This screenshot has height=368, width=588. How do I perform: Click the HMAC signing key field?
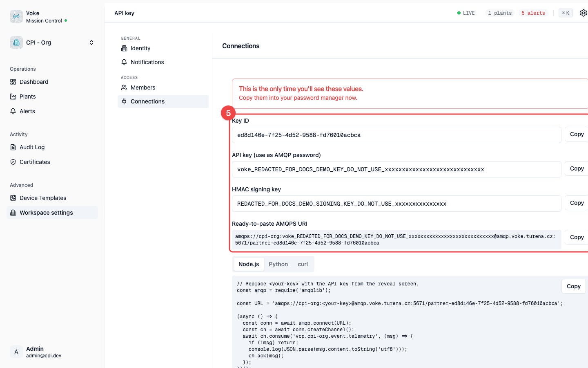396,204
